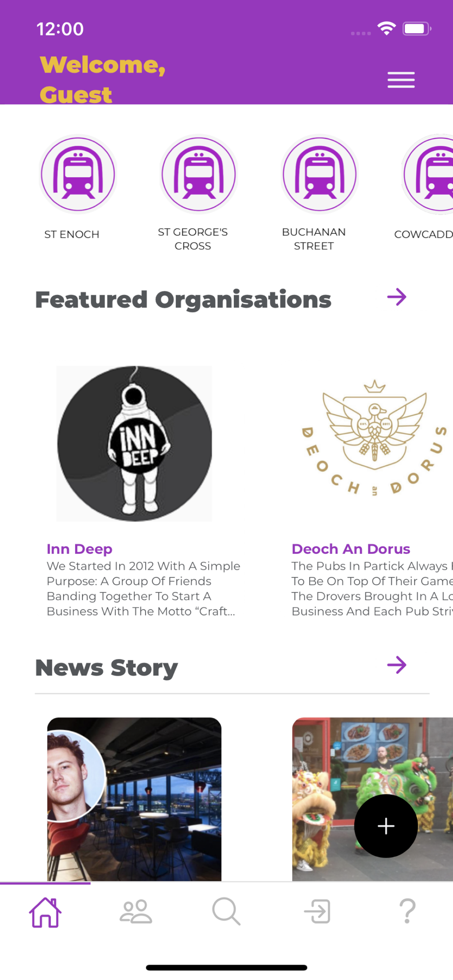
Task: Expand Featured Organisations with arrow
Action: click(397, 297)
